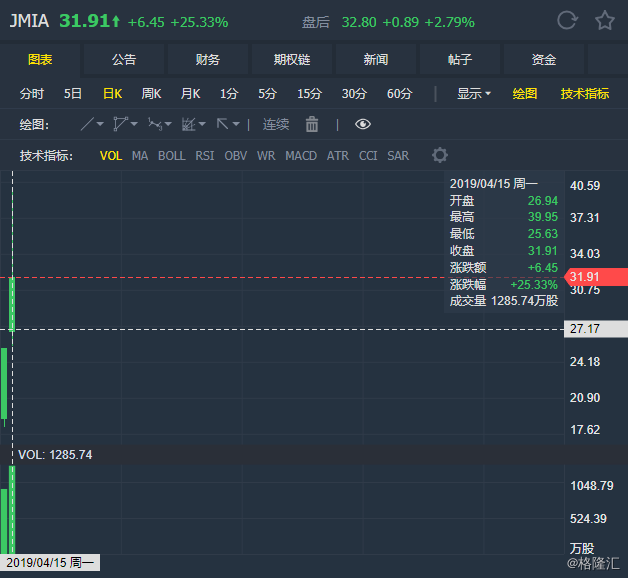The width and height of the screenshot is (628, 578).
Task: Select the polyline channel drawing tool
Action: (x=120, y=124)
